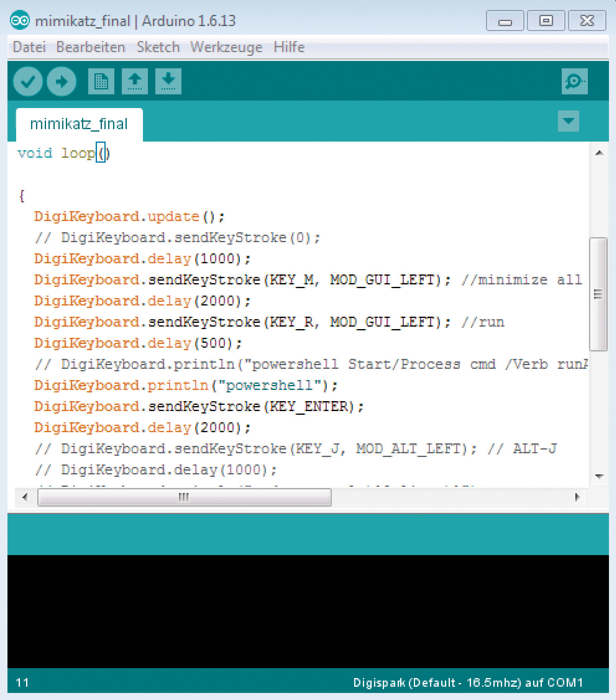The width and height of the screenshot is (616, 700).
Task: Expand the tab options dropdown arrow
Action: [568, 121]
